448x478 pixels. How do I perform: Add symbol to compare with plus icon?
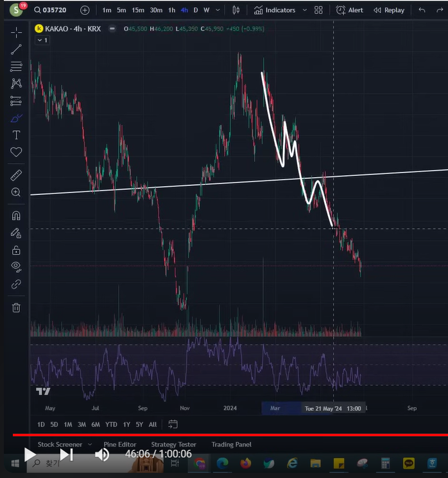coord(85,10)
